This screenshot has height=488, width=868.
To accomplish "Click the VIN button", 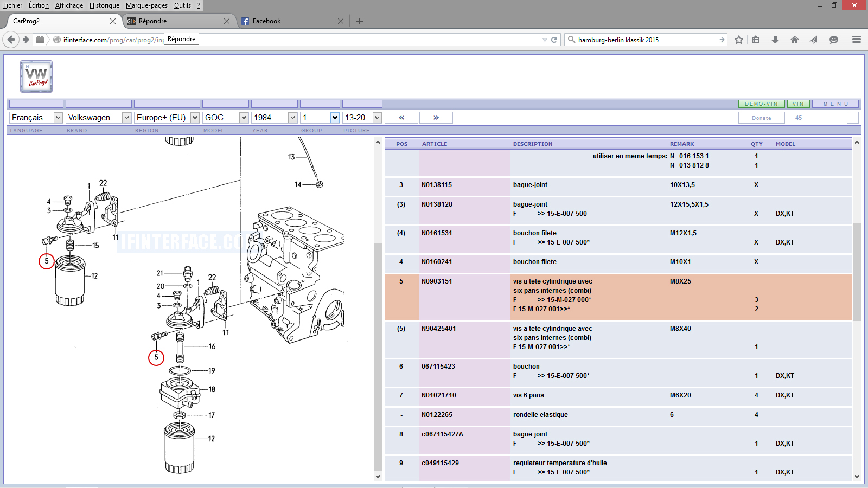I will (x=798, y=104).
